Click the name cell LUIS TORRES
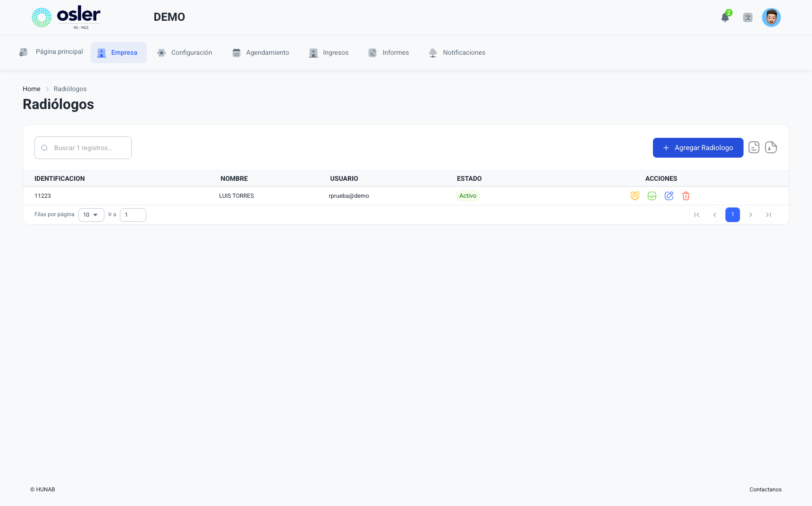812x506 pixels. tap(237, 196)
